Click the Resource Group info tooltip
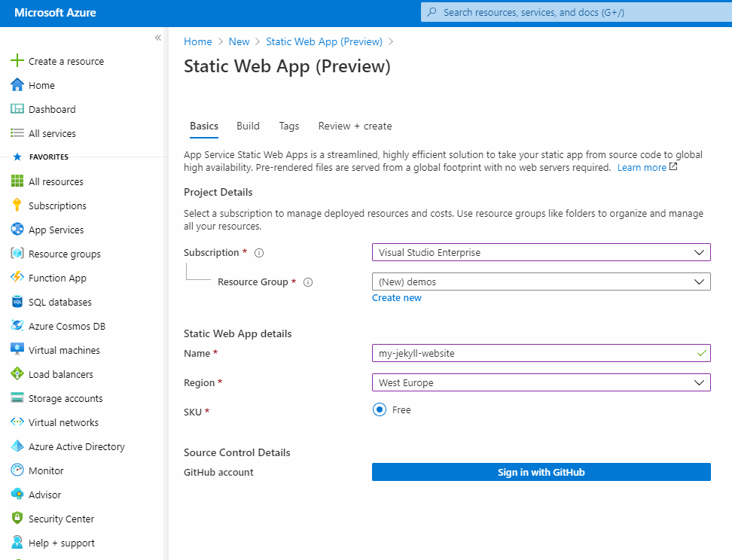 pos(308,282)
